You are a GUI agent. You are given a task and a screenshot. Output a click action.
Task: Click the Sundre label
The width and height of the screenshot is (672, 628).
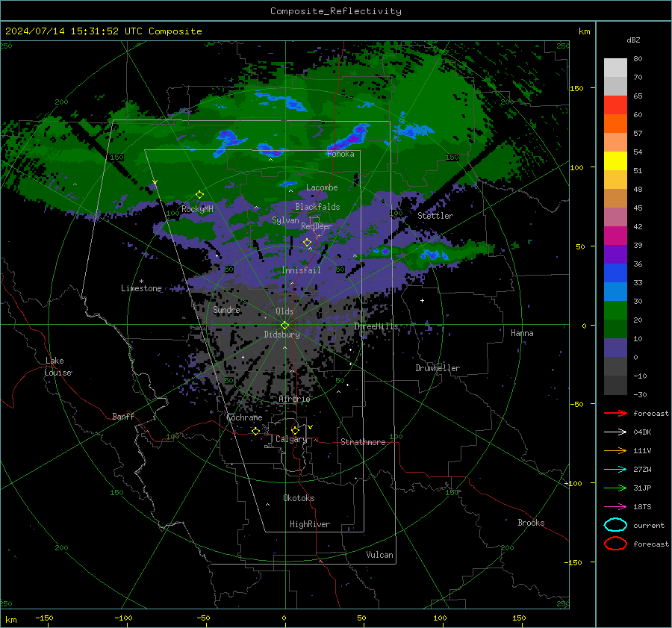coord(227,309)
